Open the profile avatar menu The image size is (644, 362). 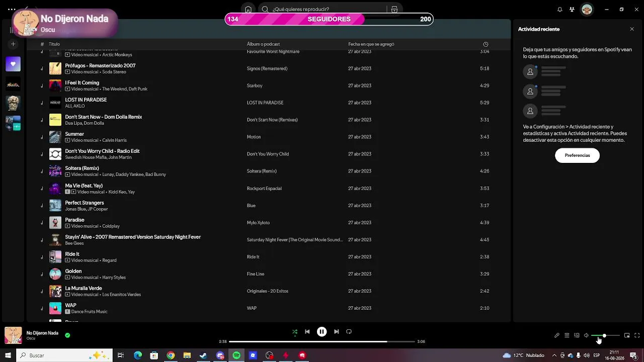(587, 10)
